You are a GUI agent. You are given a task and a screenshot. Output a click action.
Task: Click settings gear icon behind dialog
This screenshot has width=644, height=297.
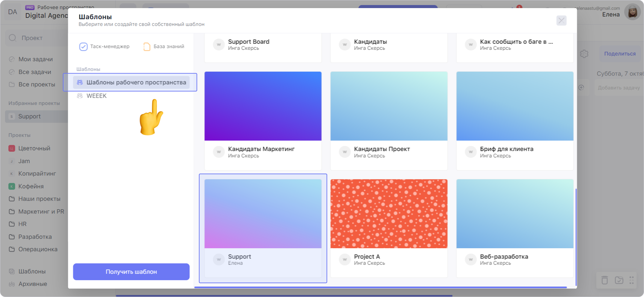coord(584,54)
